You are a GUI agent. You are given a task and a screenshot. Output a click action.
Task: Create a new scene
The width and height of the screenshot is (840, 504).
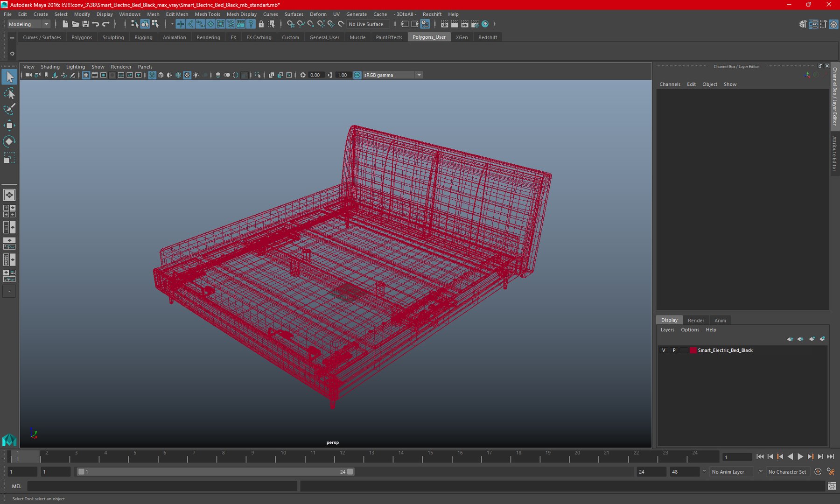[x=65, y=24]
